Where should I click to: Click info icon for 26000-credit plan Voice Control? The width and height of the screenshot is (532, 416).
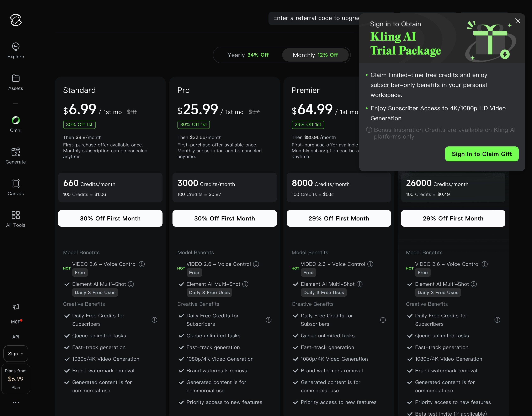tap(484, 264)
